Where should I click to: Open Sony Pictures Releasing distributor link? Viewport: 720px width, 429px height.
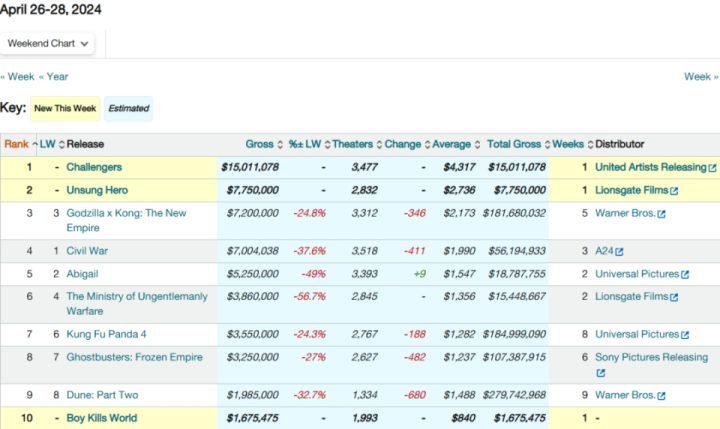652,357
